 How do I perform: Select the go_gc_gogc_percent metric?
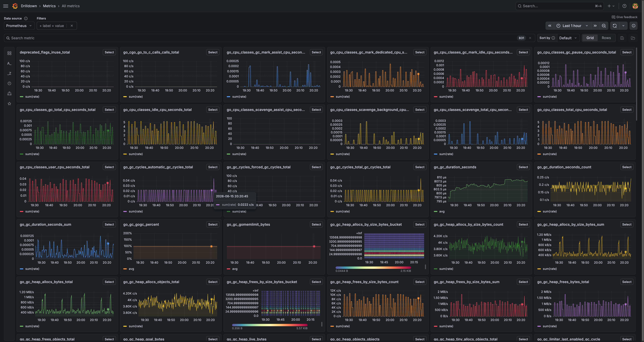point(213,224)
